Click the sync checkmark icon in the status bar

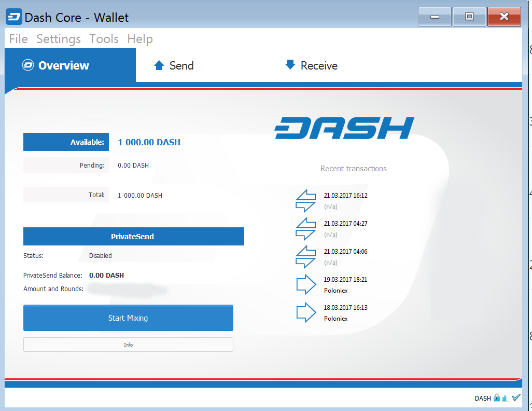click(x=516, y=398)
